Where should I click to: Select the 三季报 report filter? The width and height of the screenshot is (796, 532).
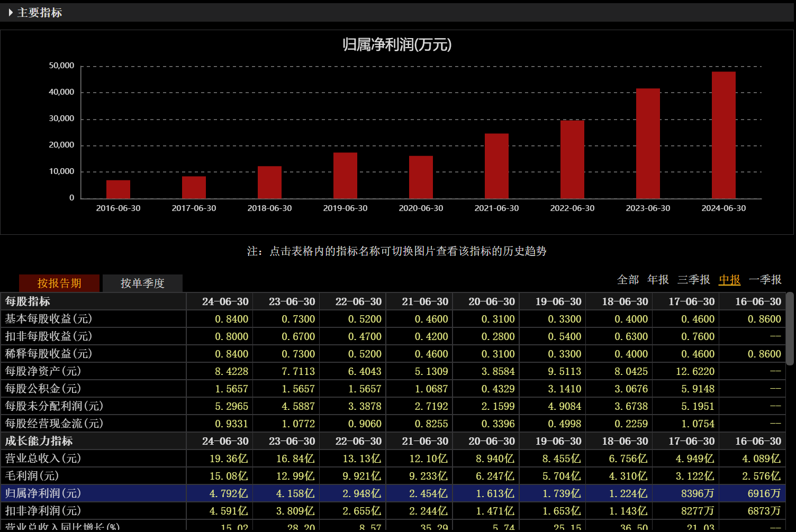tap(693, 280)
